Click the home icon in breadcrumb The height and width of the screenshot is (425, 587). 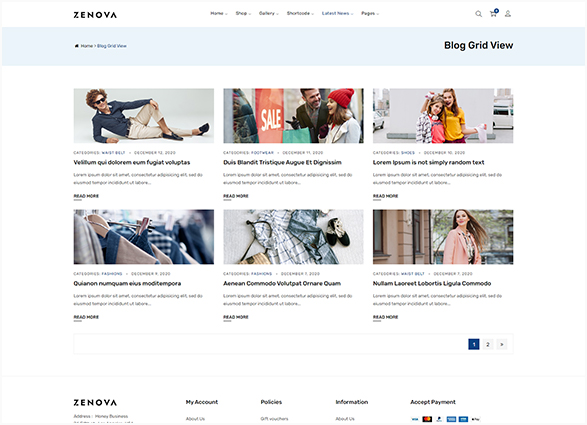click(x=76, y=46)
